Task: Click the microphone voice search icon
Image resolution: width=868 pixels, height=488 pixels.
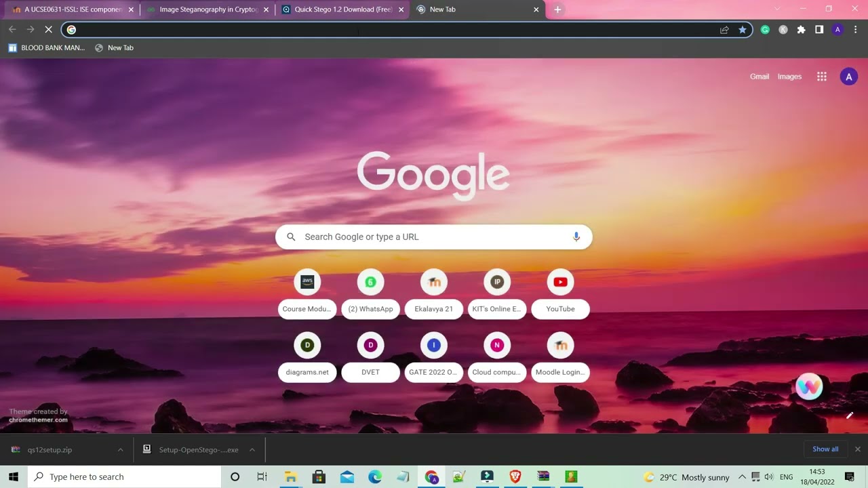Action: pyautogui.click(x=576, y=237)
